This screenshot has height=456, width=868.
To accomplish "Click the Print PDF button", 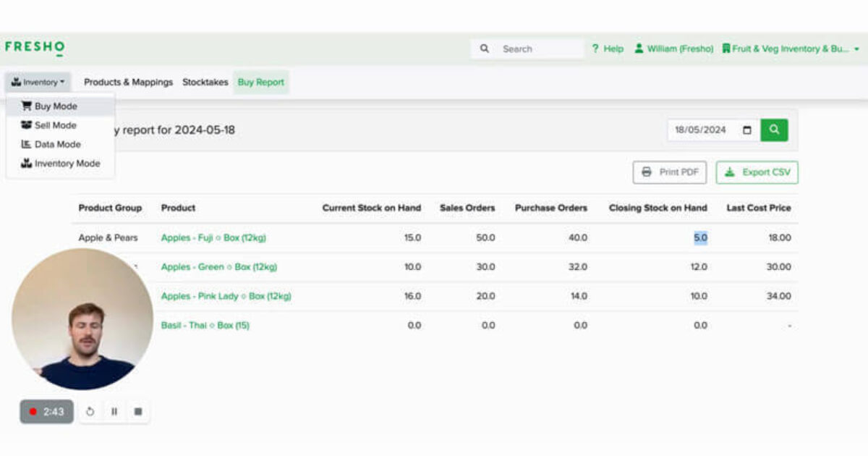I will pos(669,172).
